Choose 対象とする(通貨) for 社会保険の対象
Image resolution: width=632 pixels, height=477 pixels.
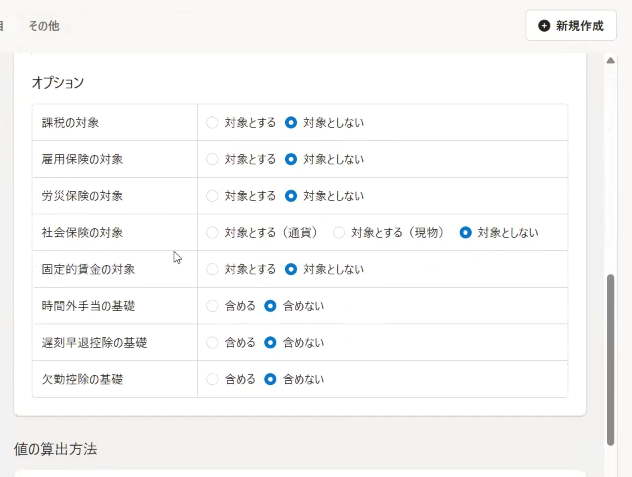tap(212, 233)
